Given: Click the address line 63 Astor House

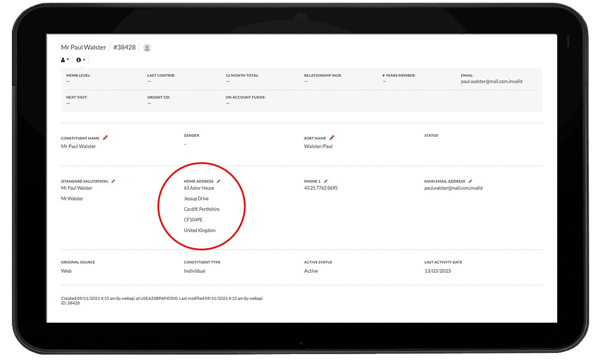Looking at the screenshot, I should coord(199,188).
